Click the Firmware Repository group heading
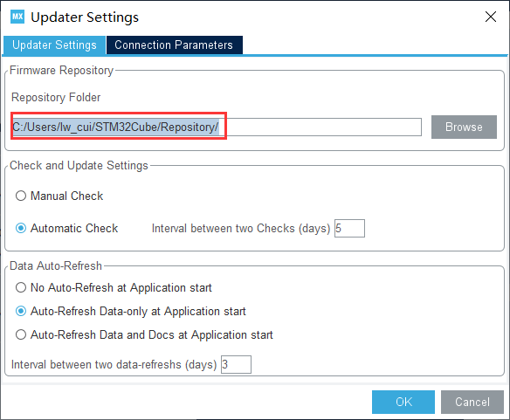Screen dimensions: 510x420 point(61,70)
